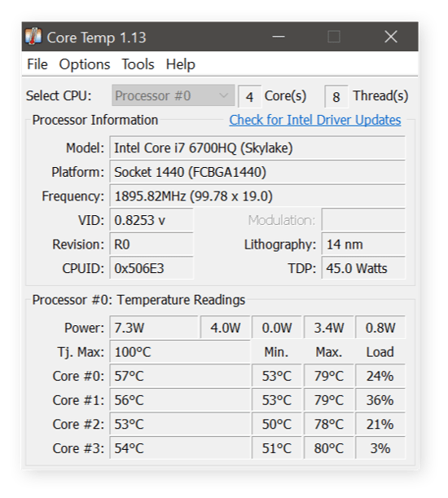448x498 pixels.
Task: Click Core #2 min temperature 50°C
Action: (x=277, y=424)
